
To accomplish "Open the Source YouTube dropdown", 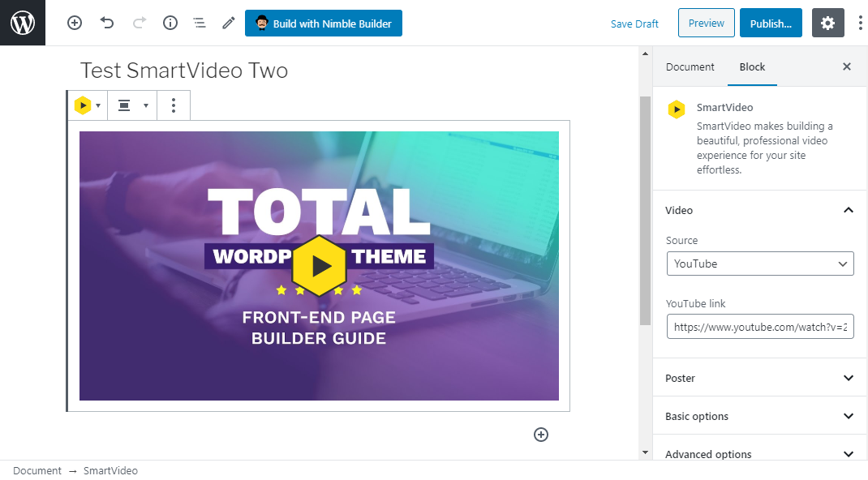I will click(760, 264).
